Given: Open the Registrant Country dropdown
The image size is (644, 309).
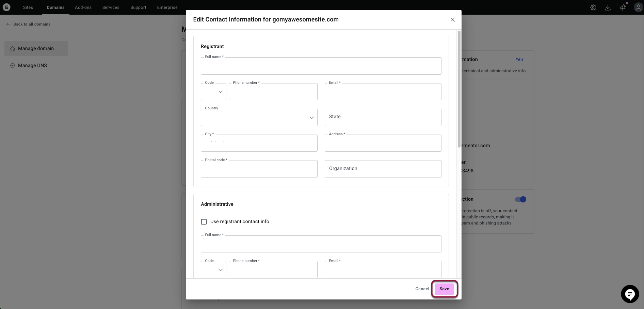Looking at the screenshot, I should click(x=259, y=118).
